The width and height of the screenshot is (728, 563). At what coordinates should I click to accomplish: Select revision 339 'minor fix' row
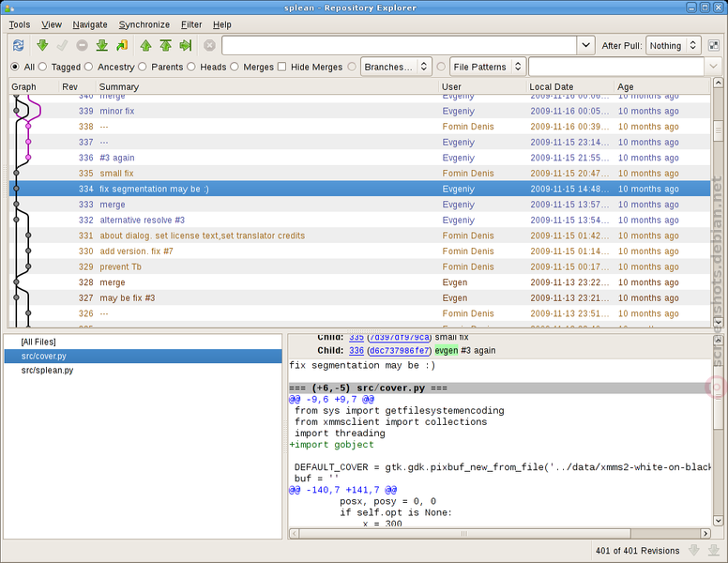pos(360,111)
